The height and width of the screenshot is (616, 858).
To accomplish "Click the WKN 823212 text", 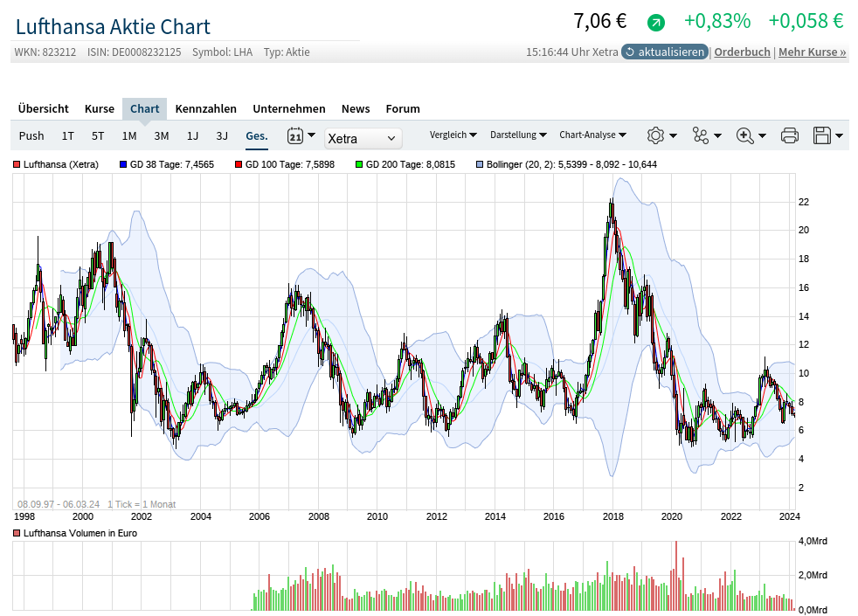I will point(45,52).
